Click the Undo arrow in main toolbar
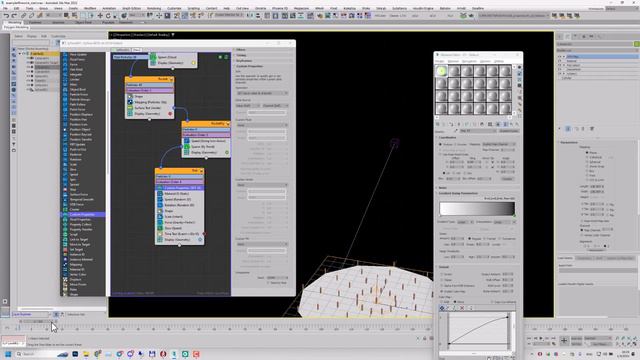This screenshot has height=360, width=640. [6, 16]
